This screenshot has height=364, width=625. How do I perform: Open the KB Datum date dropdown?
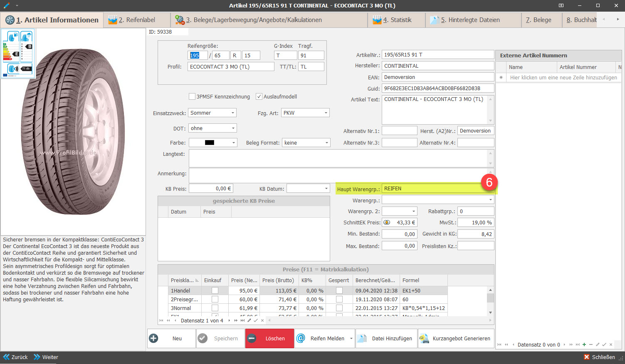[326, 189]
